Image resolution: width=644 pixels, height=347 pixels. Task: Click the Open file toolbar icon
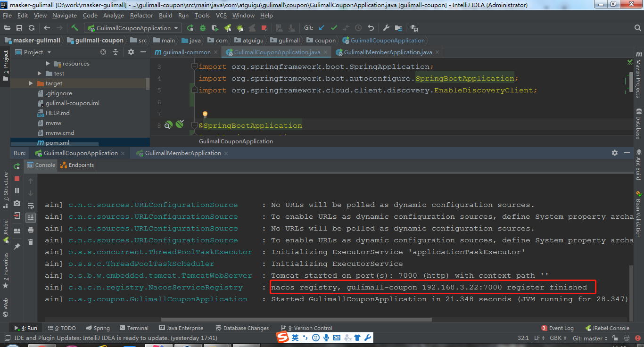(7, 28)
